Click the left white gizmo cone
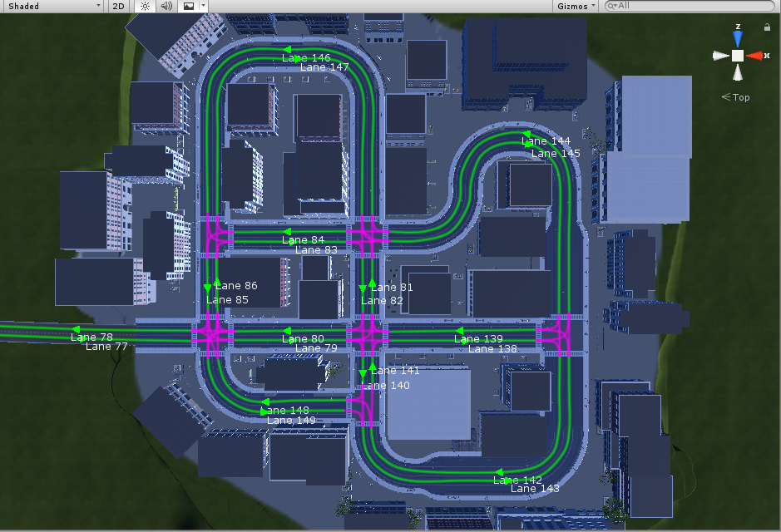The height and width of the screenshot is (532, 781). [720, 56]
